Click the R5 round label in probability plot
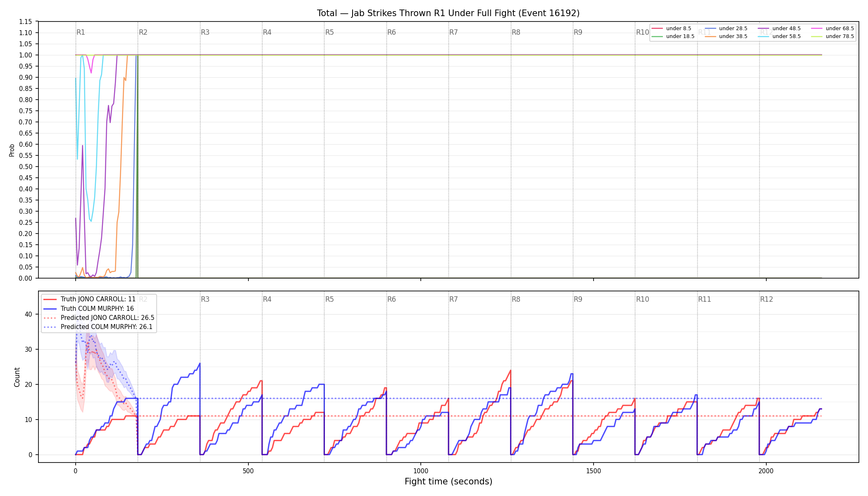The image size is (868, 496). pos(329,32)
